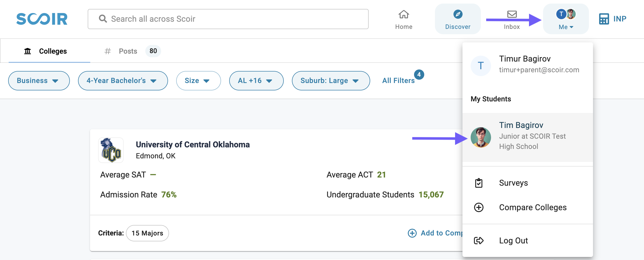Open Discover compass icon
Viewport: 644px width, 260px height.
coord(458,14)
